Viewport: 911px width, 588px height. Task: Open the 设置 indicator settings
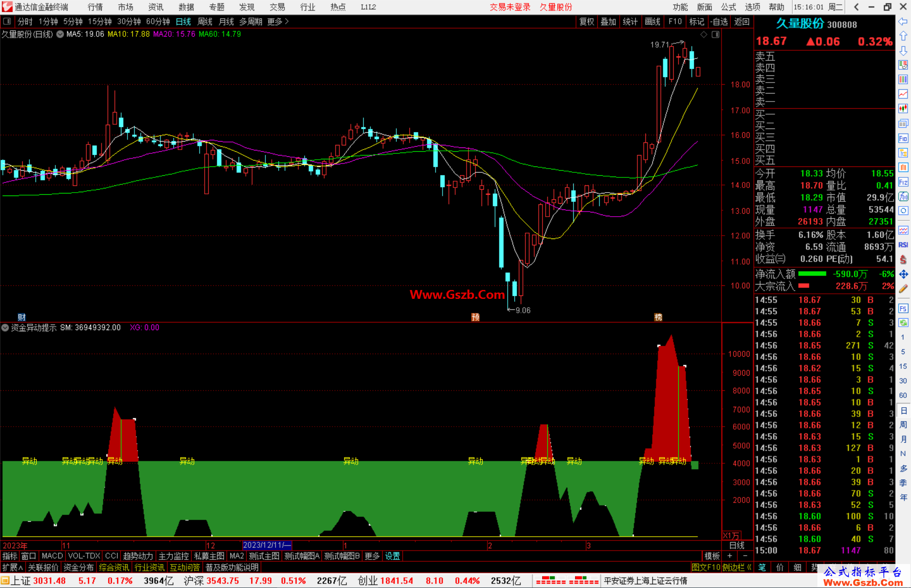[x=392, y=556]
